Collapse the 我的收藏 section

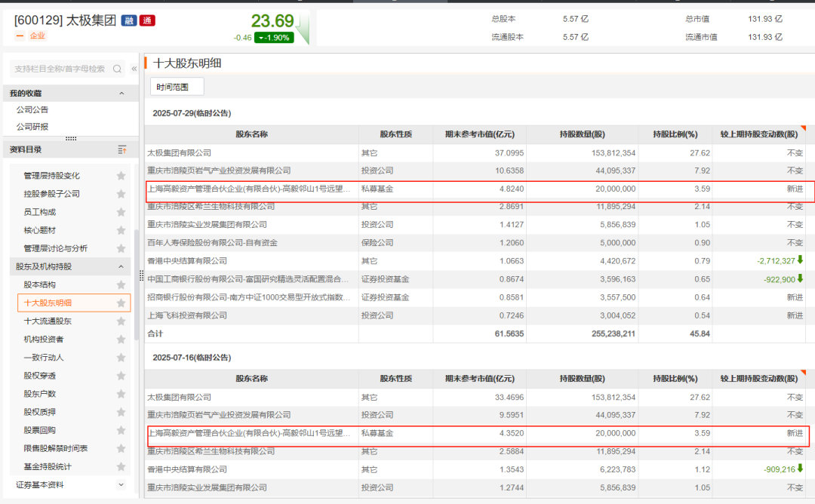(x=121, y=93)
